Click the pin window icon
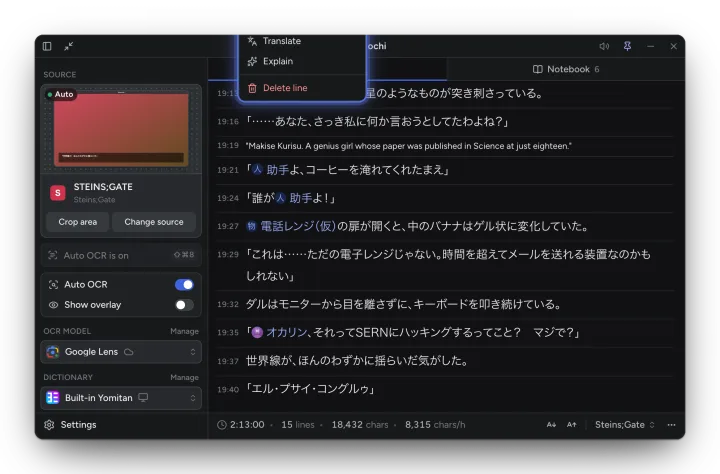The image size is (720, 474). tap(627, 46)
